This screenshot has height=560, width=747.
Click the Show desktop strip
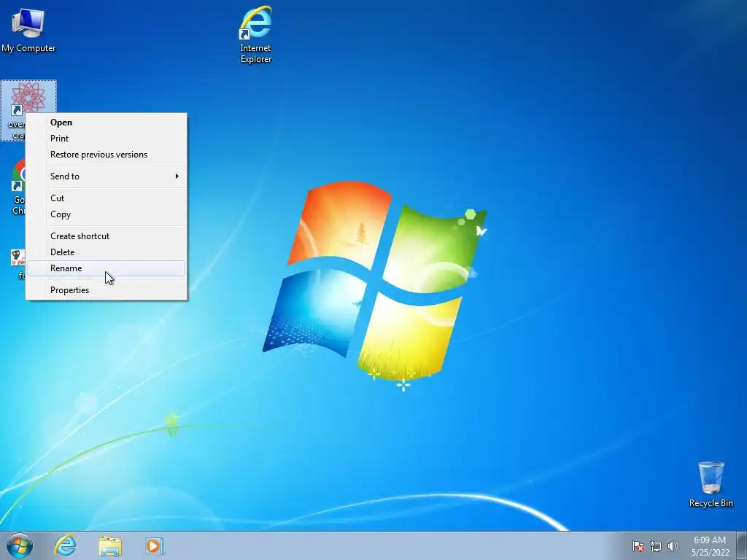[x=742, y=545]
